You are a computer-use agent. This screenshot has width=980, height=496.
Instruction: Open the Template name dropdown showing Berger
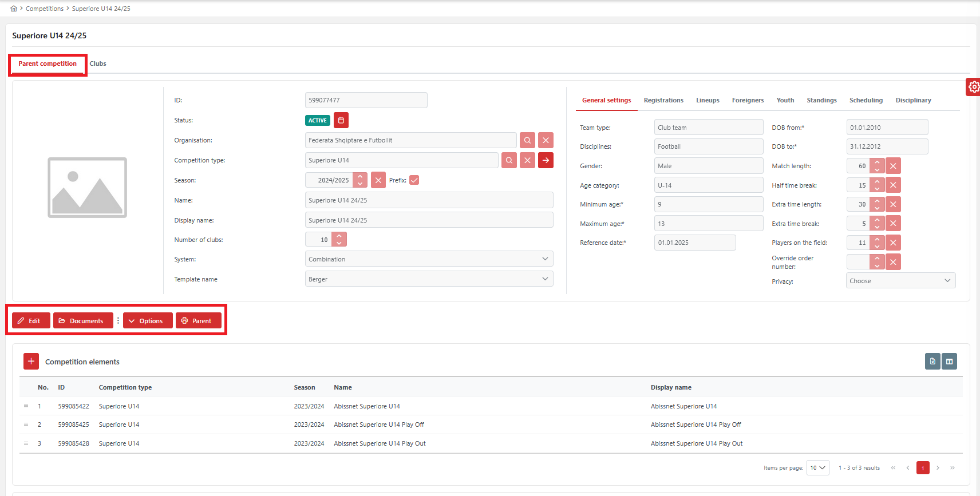click(x=429, y=279)
